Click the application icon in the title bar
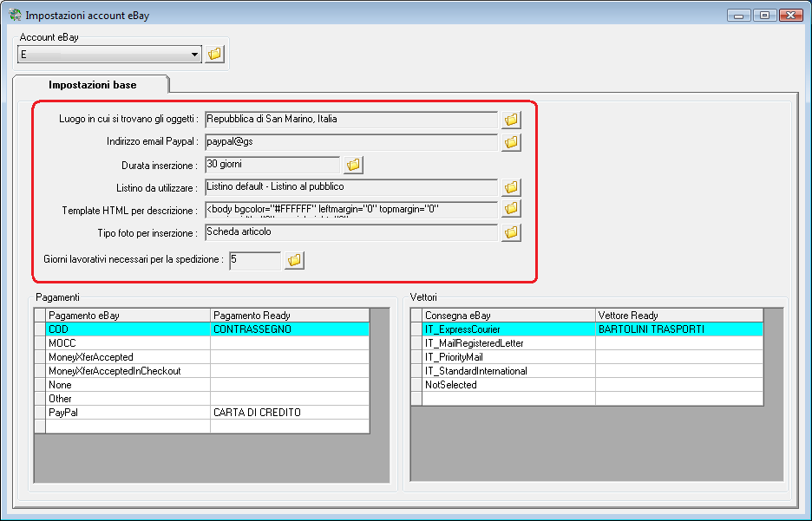The image size is (812, 521). pyautogui.click(x=15, y=15)
